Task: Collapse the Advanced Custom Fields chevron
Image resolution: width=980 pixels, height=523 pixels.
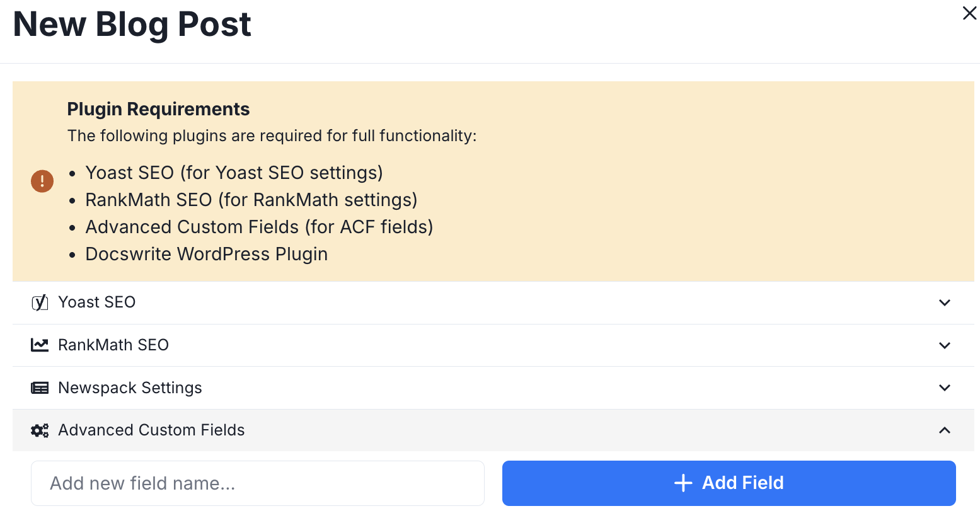Action: (x=944, y=430)
